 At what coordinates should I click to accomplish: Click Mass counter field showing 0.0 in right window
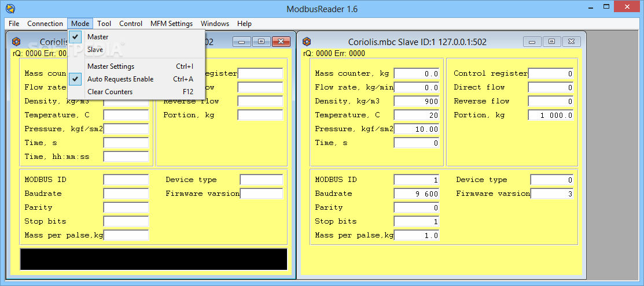click(x=417, y=74)
